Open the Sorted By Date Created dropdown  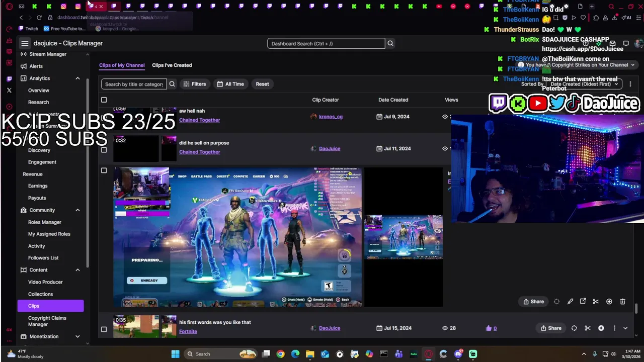[584, 84]
